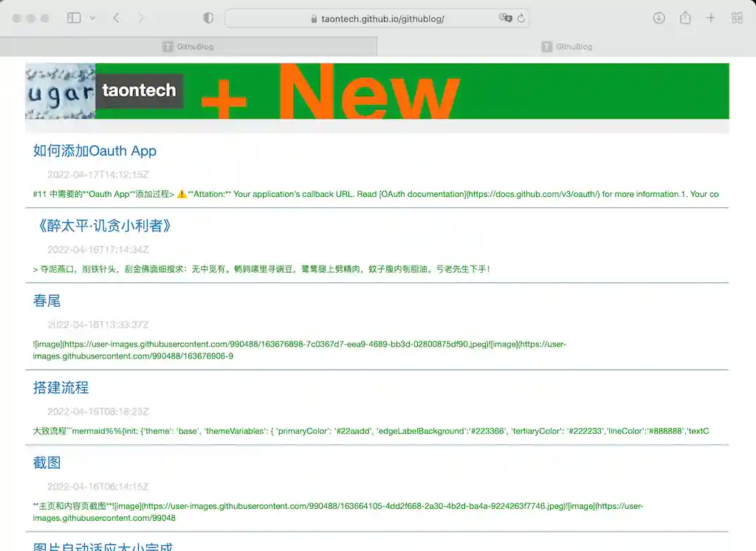Open the post 春尾
This screenshot has height=551, width=756.
click(x=47, y=300)
